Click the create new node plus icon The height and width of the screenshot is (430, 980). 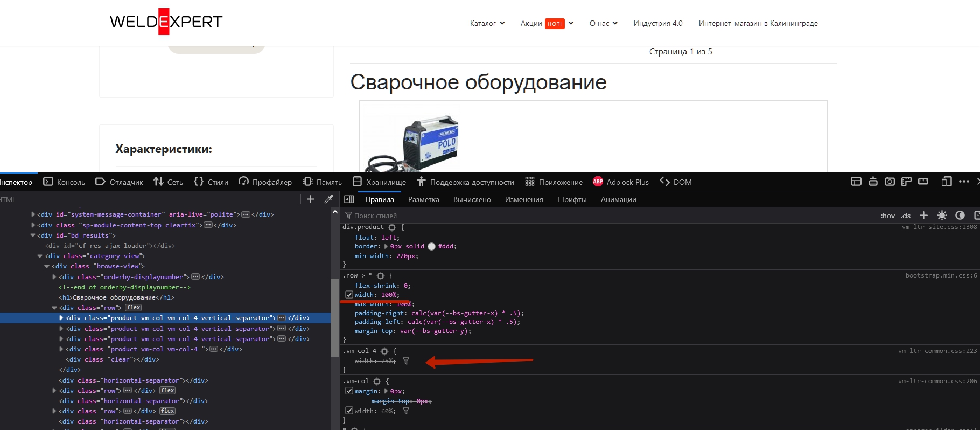tap(311, 199)
